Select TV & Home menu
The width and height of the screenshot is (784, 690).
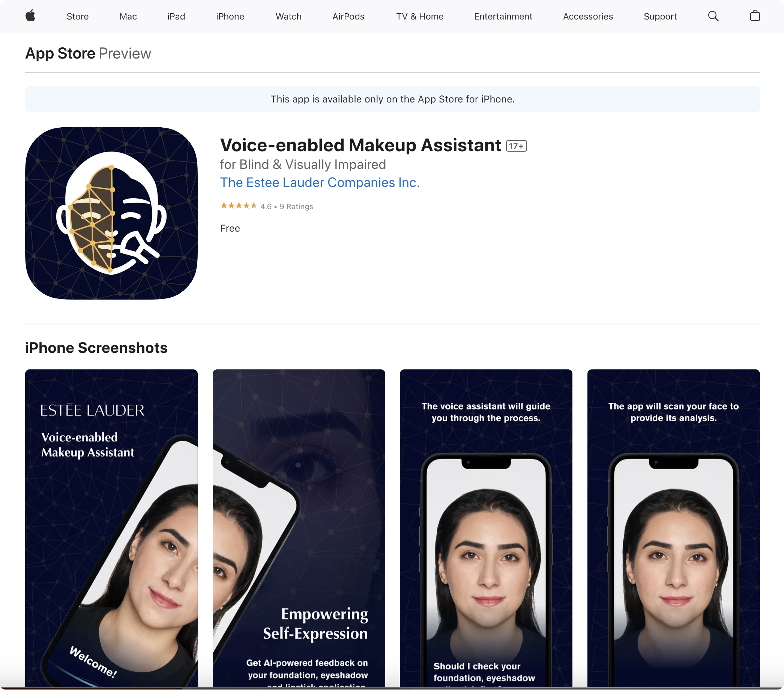(420, 17)
